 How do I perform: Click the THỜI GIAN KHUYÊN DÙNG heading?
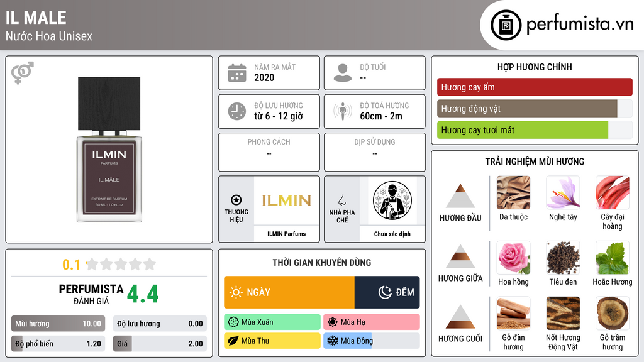coord(322,263)
